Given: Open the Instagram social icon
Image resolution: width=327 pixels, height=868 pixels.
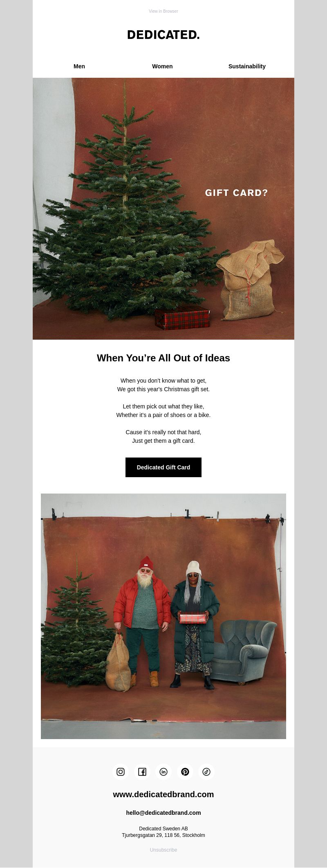Looking at the screenshot, I should (121, 772).
